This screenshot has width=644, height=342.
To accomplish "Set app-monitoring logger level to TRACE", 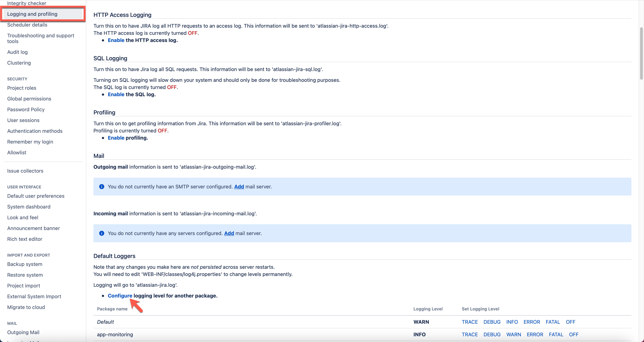I will 470,334.
